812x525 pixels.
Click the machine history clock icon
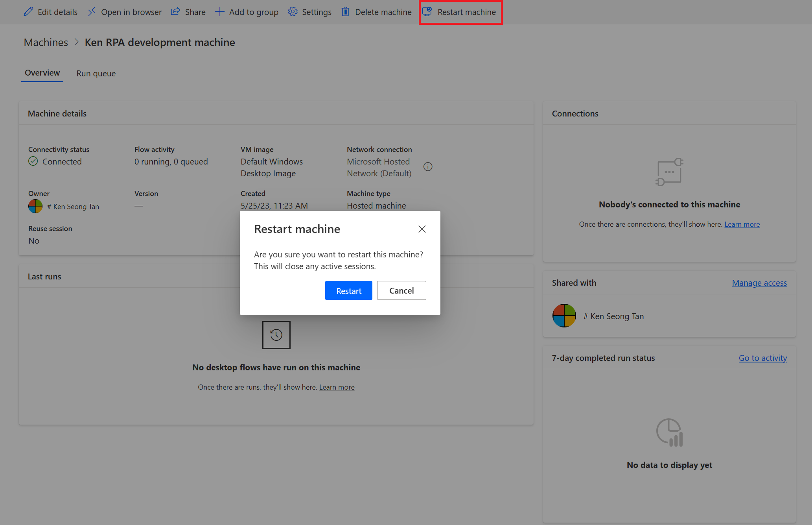point(276,335)
